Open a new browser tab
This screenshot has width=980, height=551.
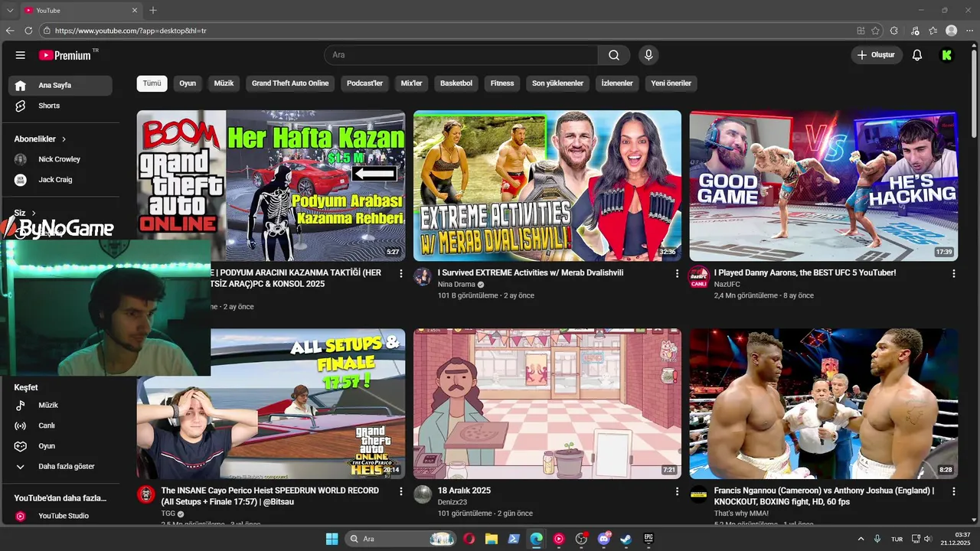pyautogui.click(x=153, y=10)
